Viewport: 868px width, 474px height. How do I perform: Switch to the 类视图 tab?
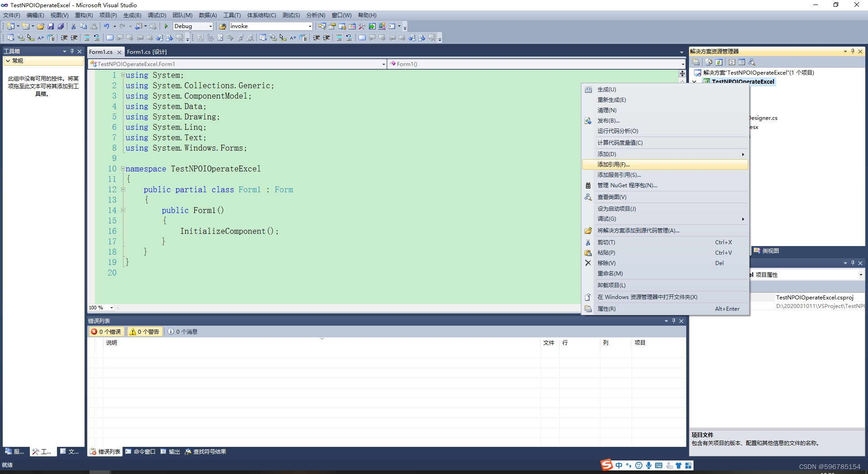pyautogui.click(x=767, y=251)
